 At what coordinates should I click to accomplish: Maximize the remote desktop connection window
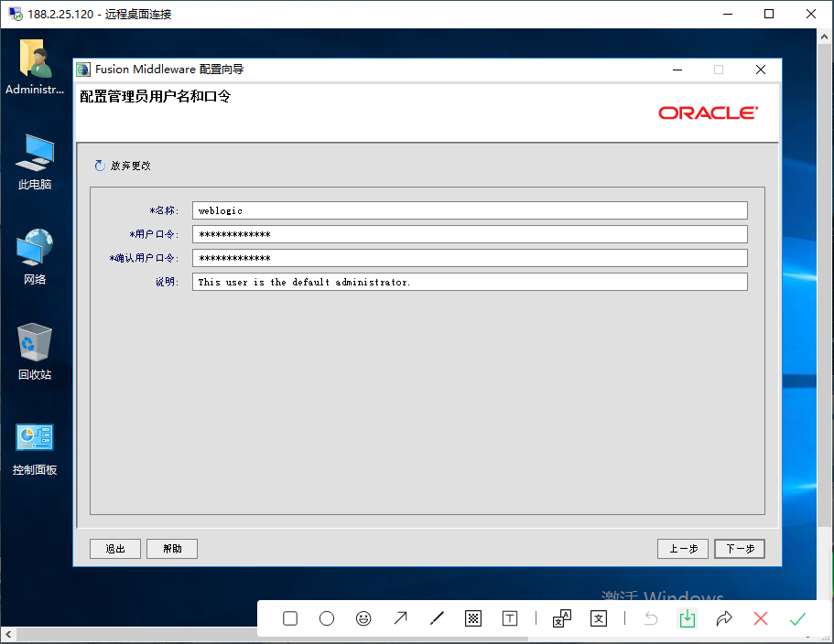[x=769, y=14]
